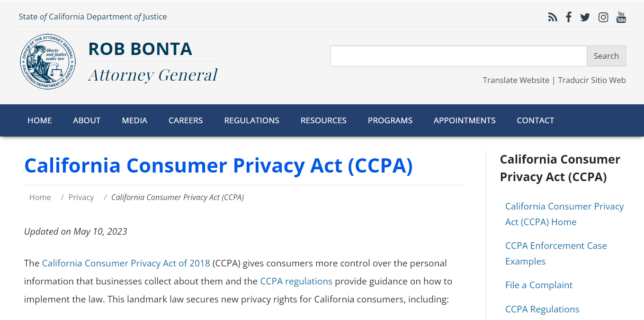Click the Instagram icon
This screenshot has height=320, width=644.
point(603,17)
